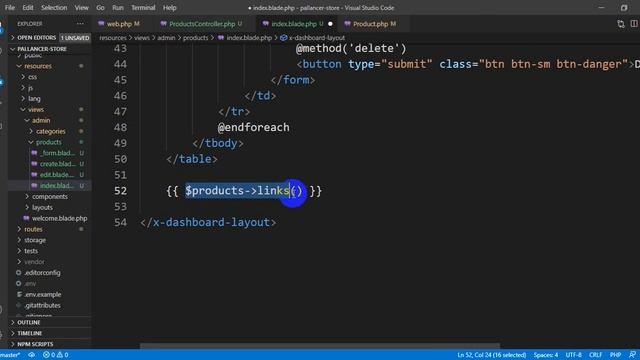640x360 pixels.
Task: Click the master branch status item
Action: tap(10, 355)
